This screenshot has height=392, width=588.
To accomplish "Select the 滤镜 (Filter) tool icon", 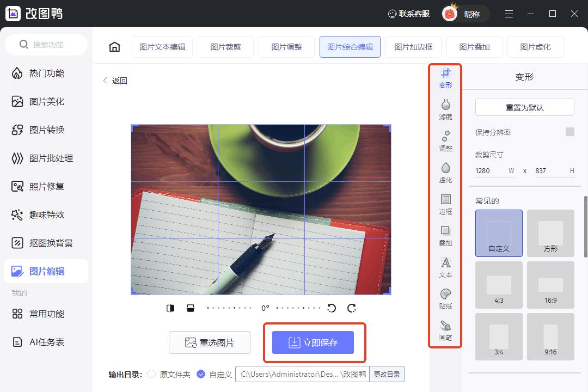I will [445, 108].
